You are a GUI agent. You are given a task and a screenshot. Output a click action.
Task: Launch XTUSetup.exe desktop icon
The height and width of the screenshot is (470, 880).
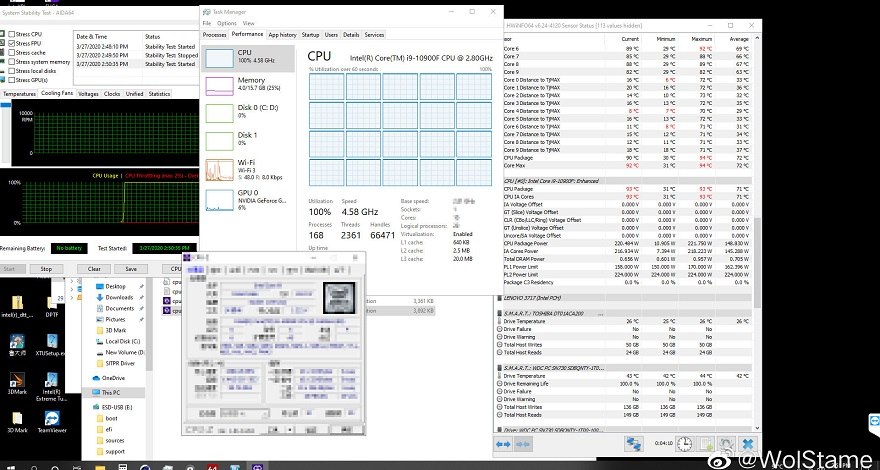[x=52, y=345]
